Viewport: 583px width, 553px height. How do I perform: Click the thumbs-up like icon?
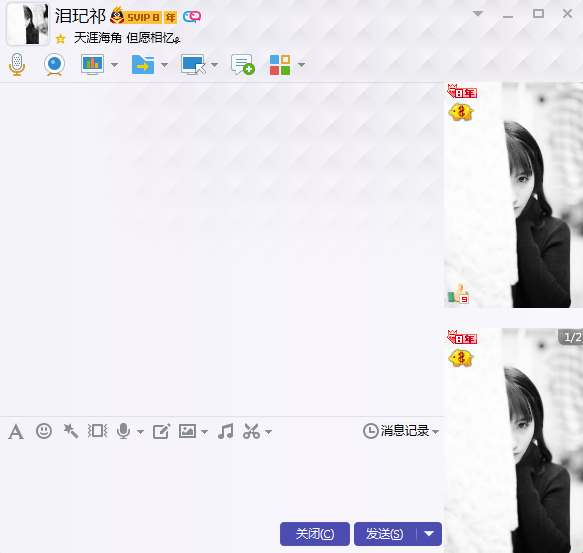click(458, 294)
